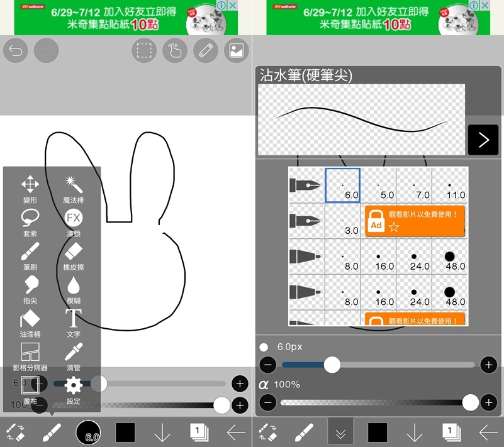The width and height of the screenshot is (504, 447).
Task: Open the black color swatch in left bottom bar
Action: (x=125, y=433)
